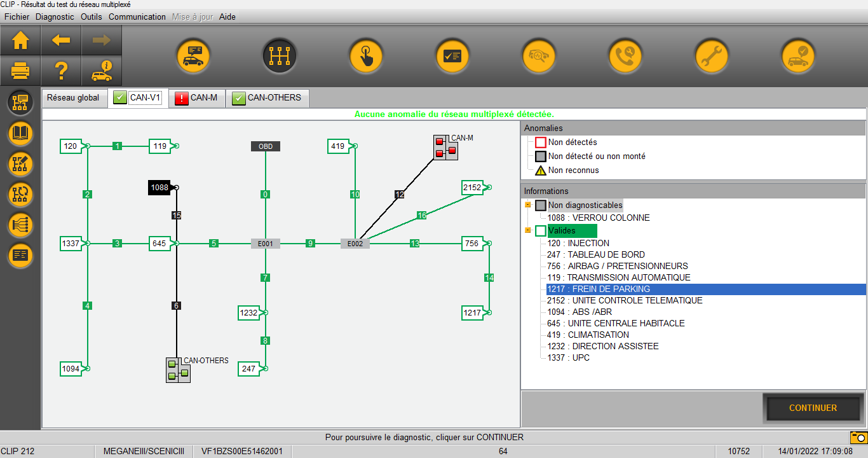
Task: Select computer node 645 in the diagram
Action: [x=160, y=243]
